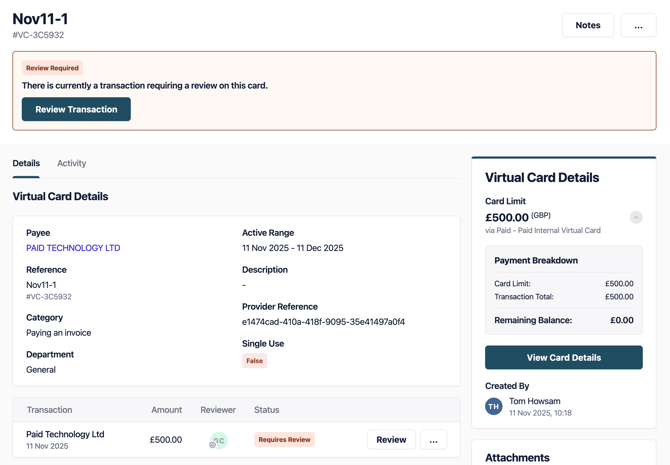Select the Paid Technology Ltd transaction name
Viewport: 670px width, 465px height.
[65, 434]
